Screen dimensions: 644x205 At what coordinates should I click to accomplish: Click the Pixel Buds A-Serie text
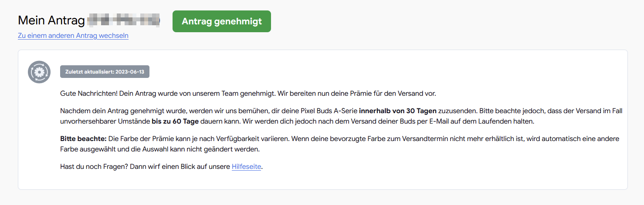click(331, 111)
